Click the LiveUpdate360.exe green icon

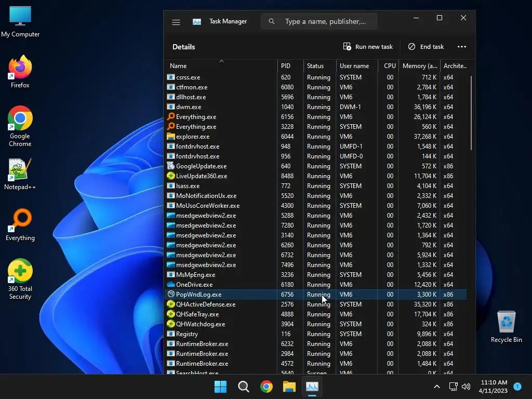click(x=170, y=176)
